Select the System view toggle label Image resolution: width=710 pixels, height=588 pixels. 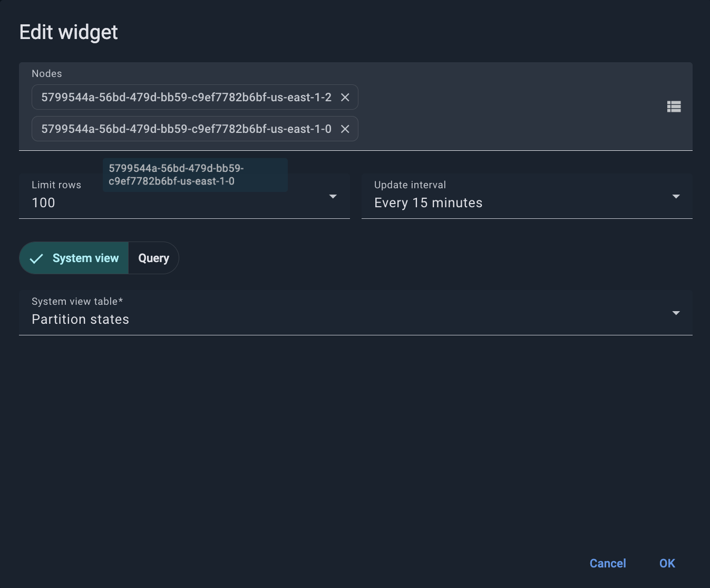pos(85,258)
